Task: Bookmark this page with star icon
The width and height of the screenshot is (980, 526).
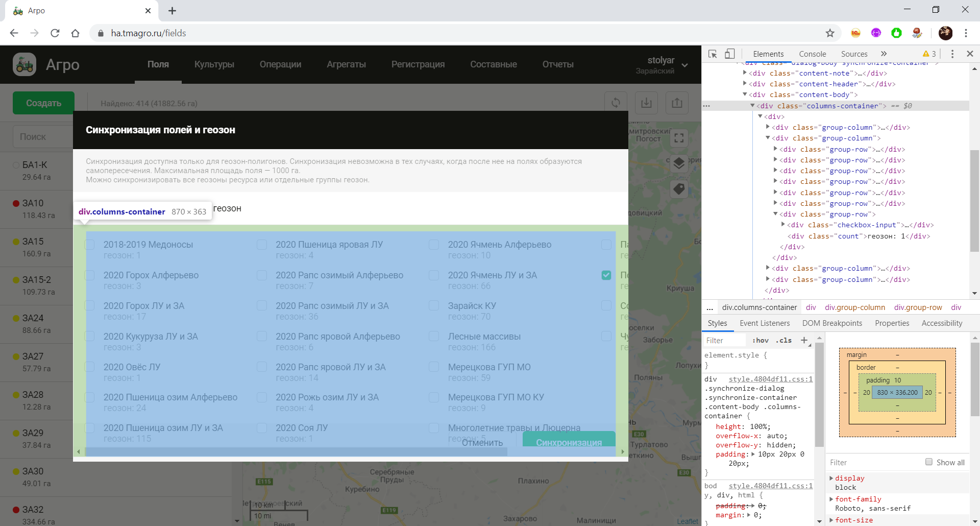Action: pyautogui.click(x=830, y=33)
